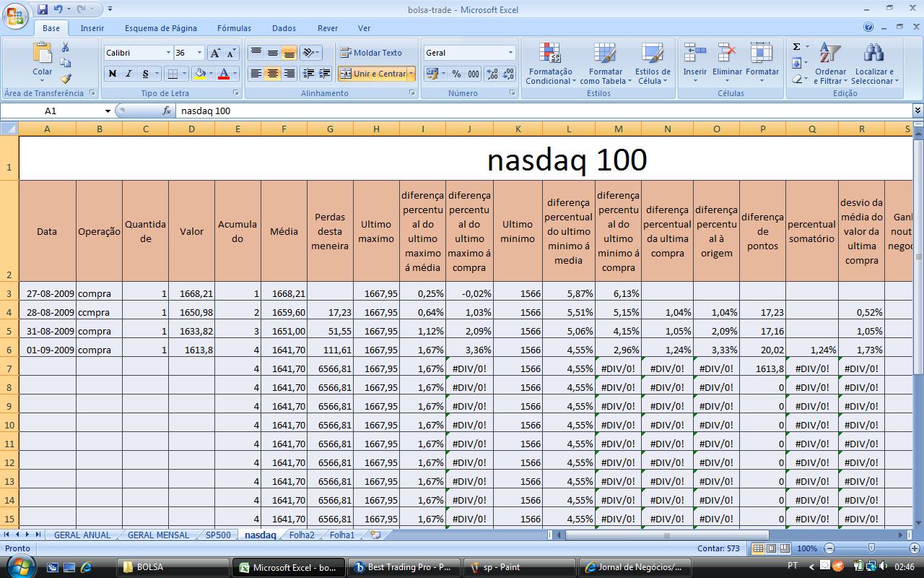Open the font color dropdown arrow
This screenshot has width=924, height=578.
[235, 74]
